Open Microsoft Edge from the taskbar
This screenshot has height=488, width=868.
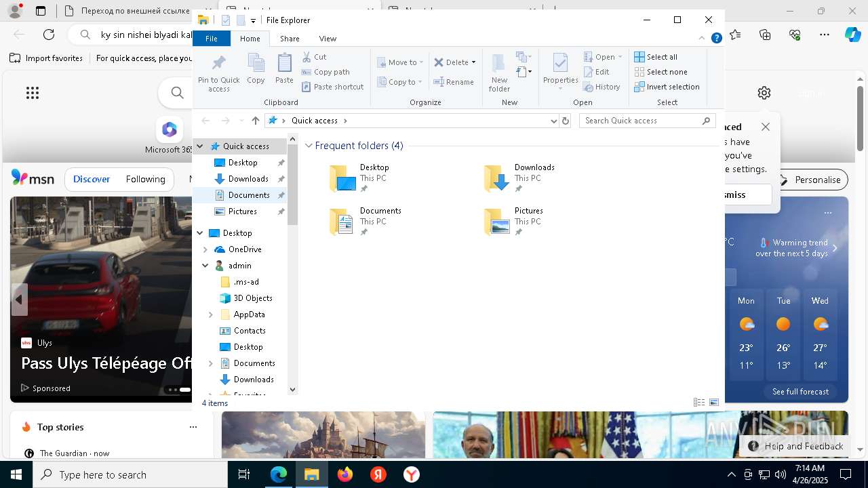279,474
